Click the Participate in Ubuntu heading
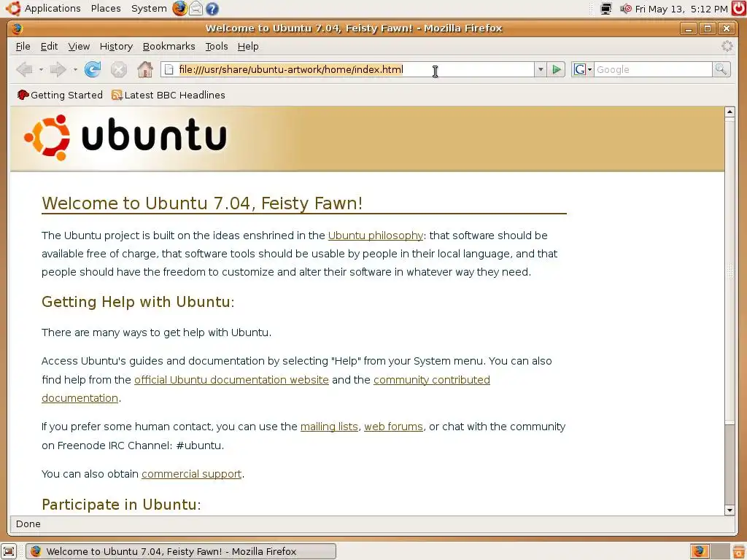The height and width of the screenshot is (560, 747). pos(122,505)
